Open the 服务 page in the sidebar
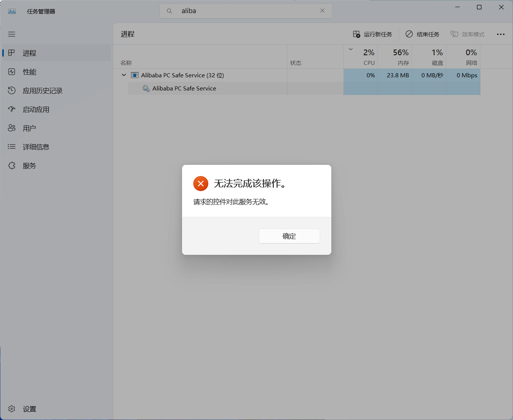 [x=57, y=166]
